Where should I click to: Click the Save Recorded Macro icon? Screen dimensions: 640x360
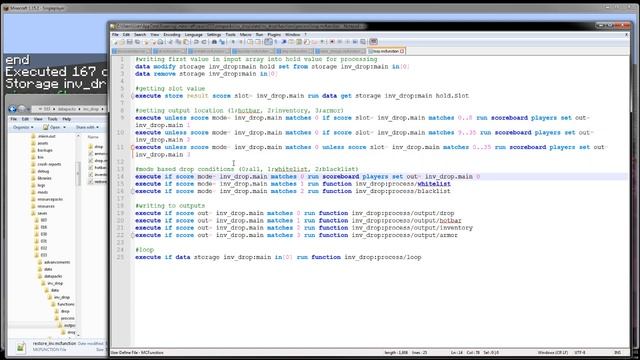(362, 42)
